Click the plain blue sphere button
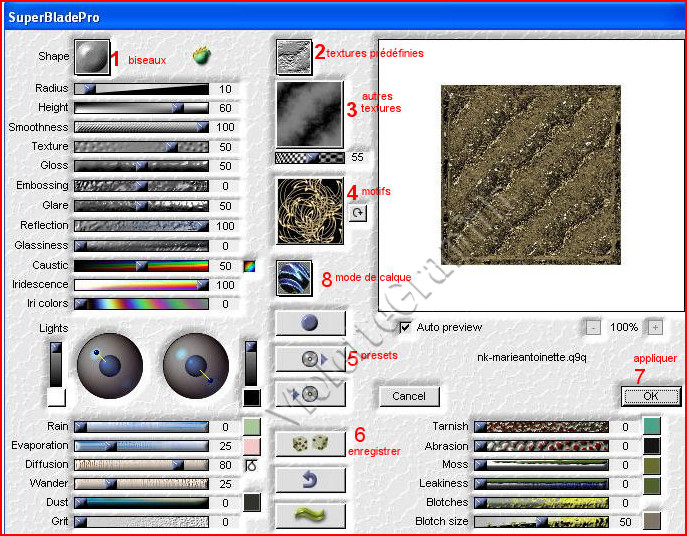687x536 pixels. click(x=310, y=323)
